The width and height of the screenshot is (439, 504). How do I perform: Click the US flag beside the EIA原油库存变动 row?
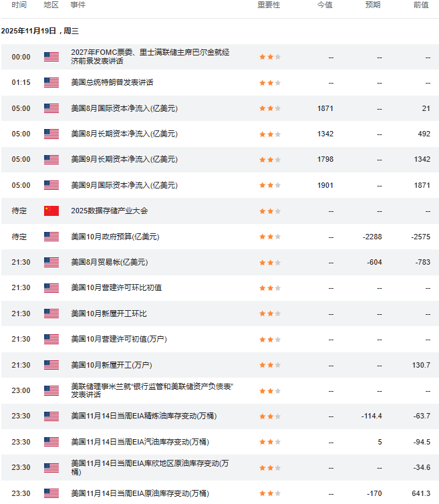(x=51, y=493)
